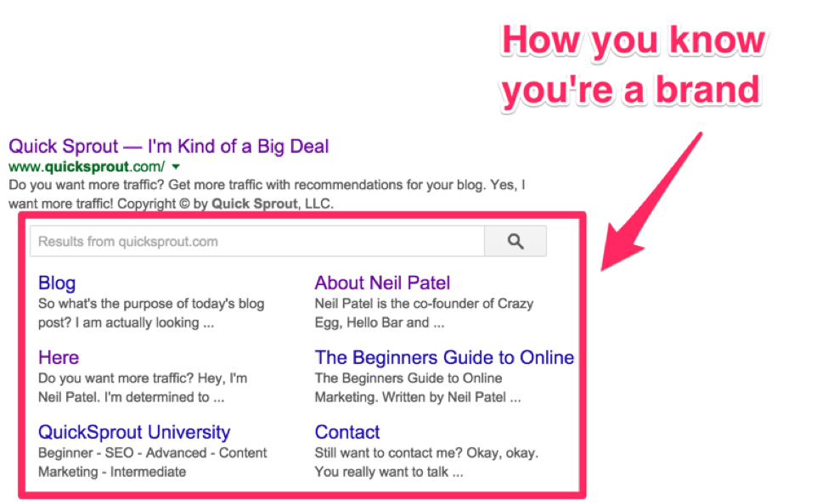The width and height of the screenshot is (828, 504).
Task: Click the magnifying glass search button
Action: tap(515, 242)
